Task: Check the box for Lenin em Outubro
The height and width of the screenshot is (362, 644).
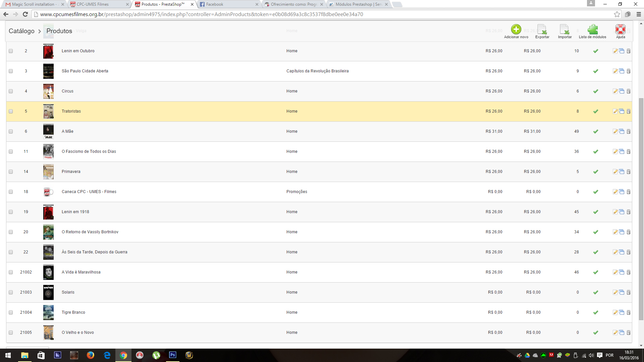Action: [x=11, y=51]
